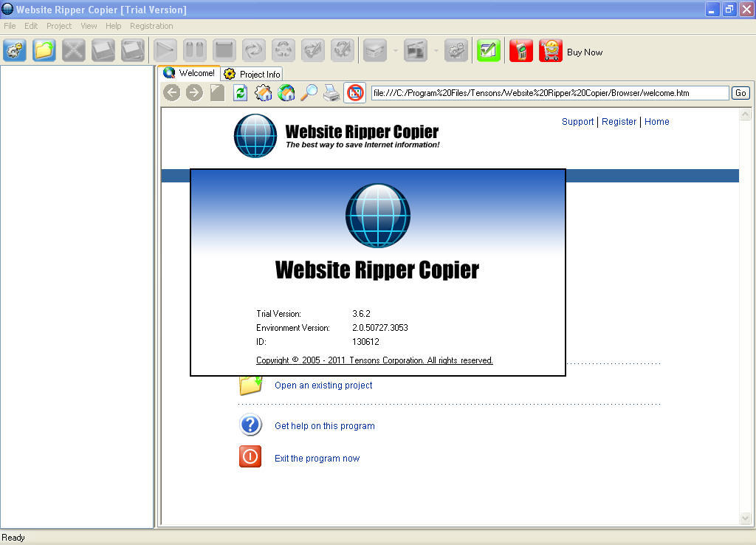
Task: Click the green checklist toolbar icon
Action: (488, 51)
